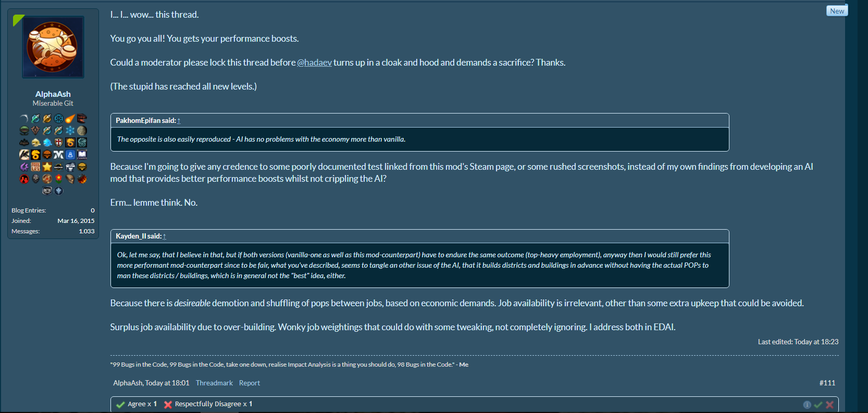This screenshot has height=413, width=868.
Task: Click the post timestamp Today at 18:01
Action: pos(167,383)
